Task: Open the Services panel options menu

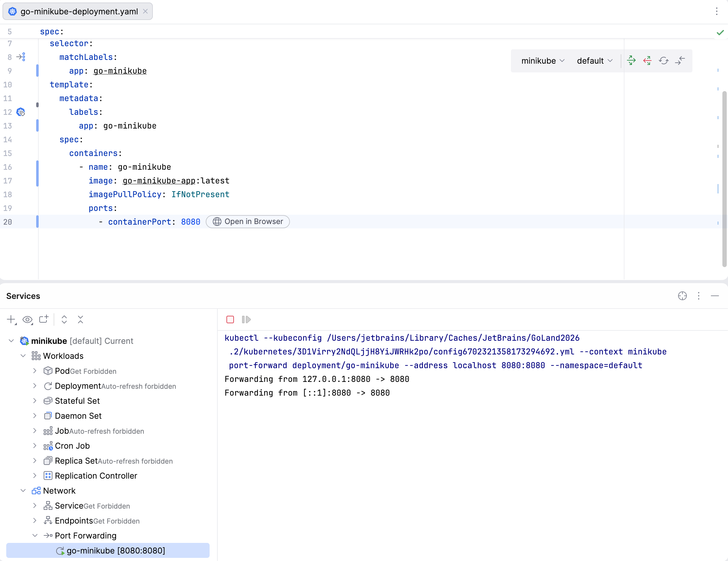Action: (699, 296)
